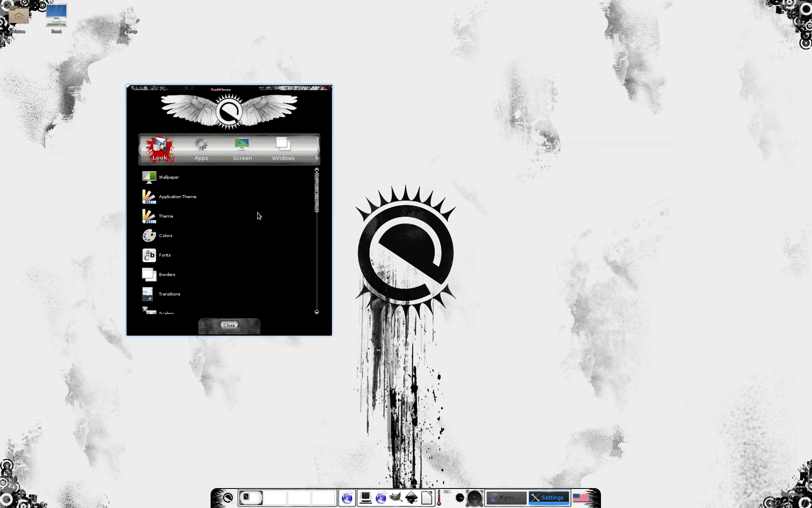Click the Settings list scrollbar thumb
Viewport: 812px width, 508px height.
[x=317, y=192]
